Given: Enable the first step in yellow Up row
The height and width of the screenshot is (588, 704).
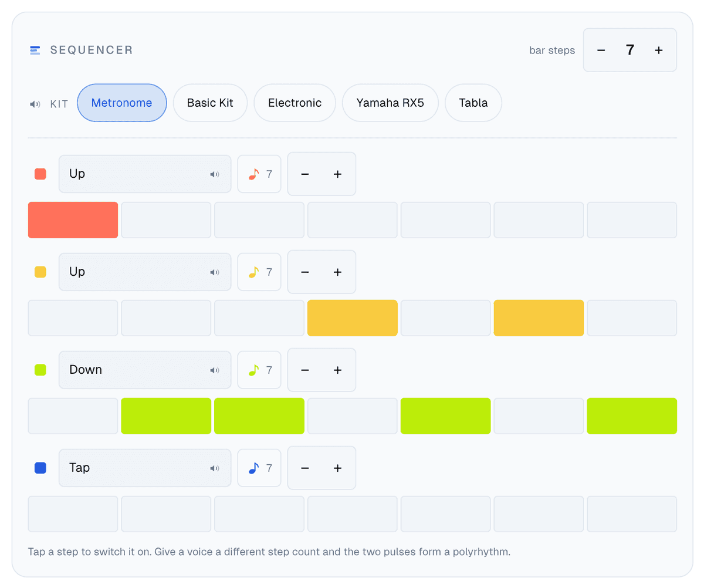Looking at the screenshot, I should [x=73, y=318].
